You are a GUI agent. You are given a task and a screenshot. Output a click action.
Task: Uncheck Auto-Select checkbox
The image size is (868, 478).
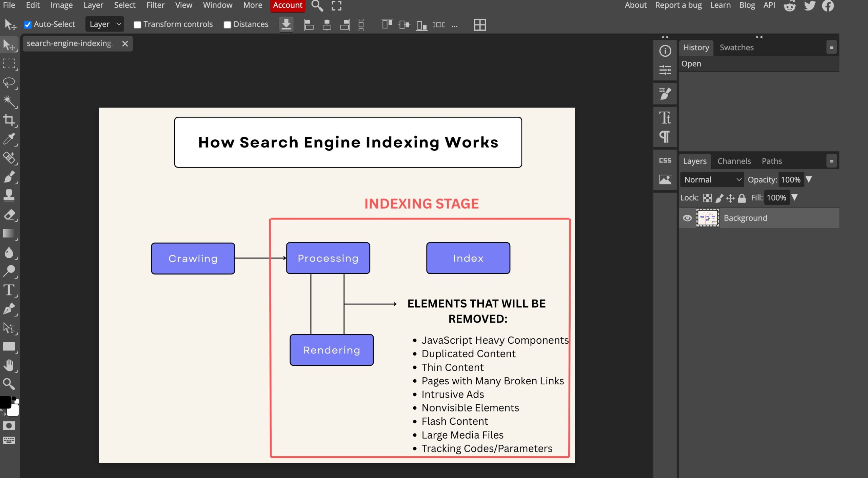(x=28, y=24)
